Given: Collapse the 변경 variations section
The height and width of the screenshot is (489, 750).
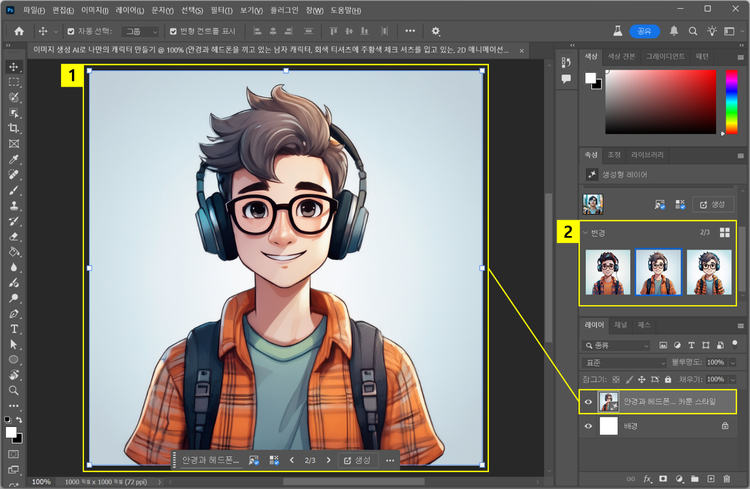Looking at the screenshot, I should pyautogui.click(x=586, y=233).
